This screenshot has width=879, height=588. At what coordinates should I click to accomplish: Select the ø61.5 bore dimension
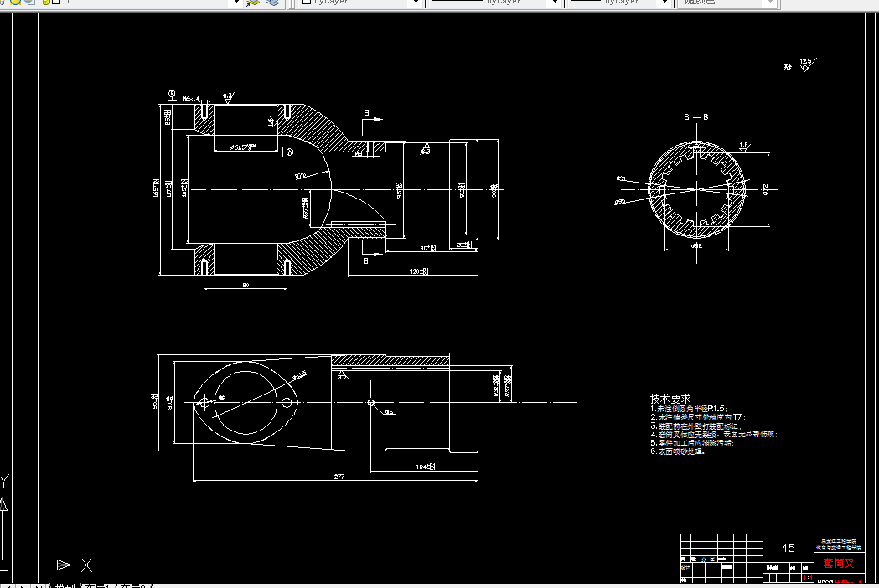243,147
